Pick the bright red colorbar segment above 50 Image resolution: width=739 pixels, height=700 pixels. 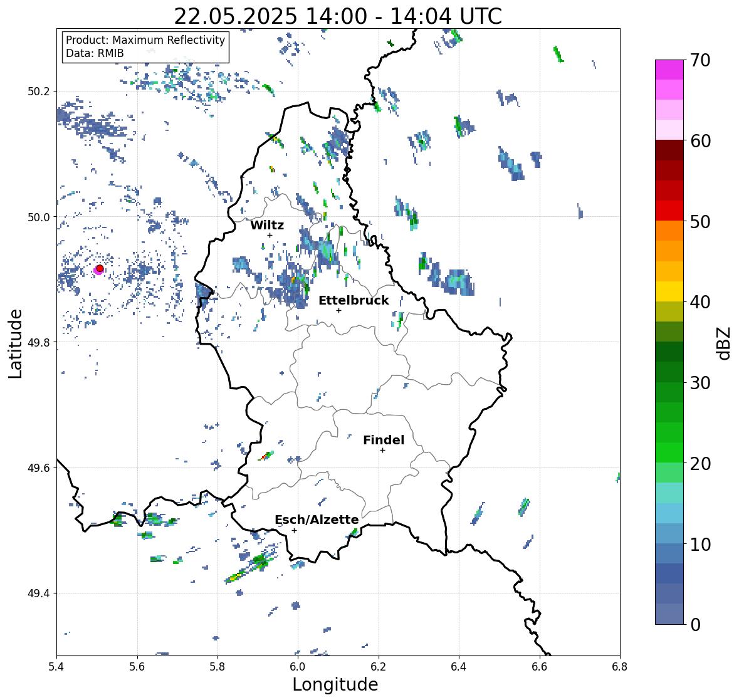669,211
